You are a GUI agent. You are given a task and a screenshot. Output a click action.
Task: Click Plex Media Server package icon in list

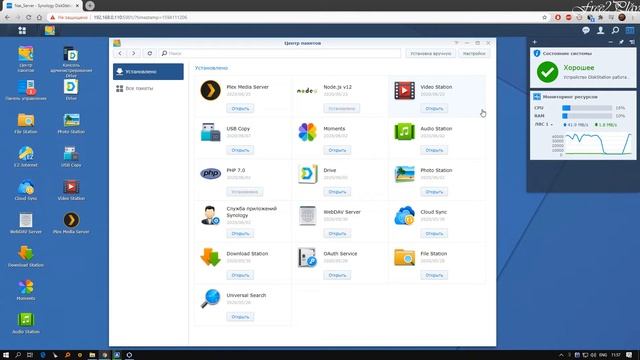tap(211, 90)
